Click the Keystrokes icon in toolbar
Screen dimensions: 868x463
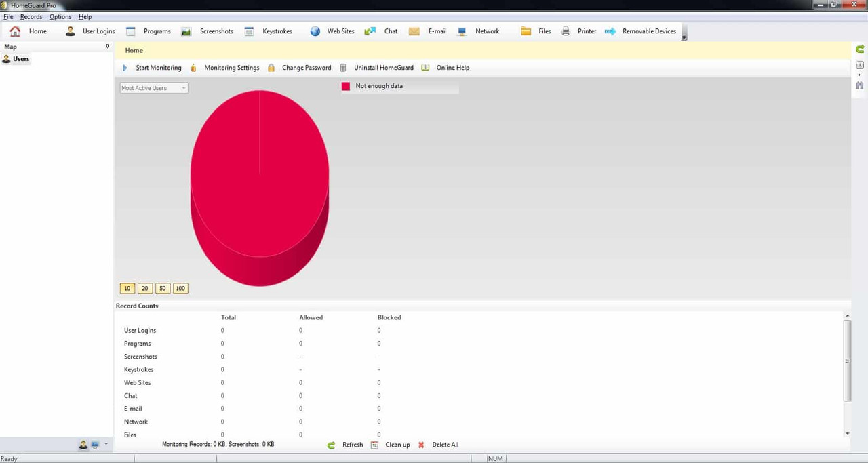(249, 31)
